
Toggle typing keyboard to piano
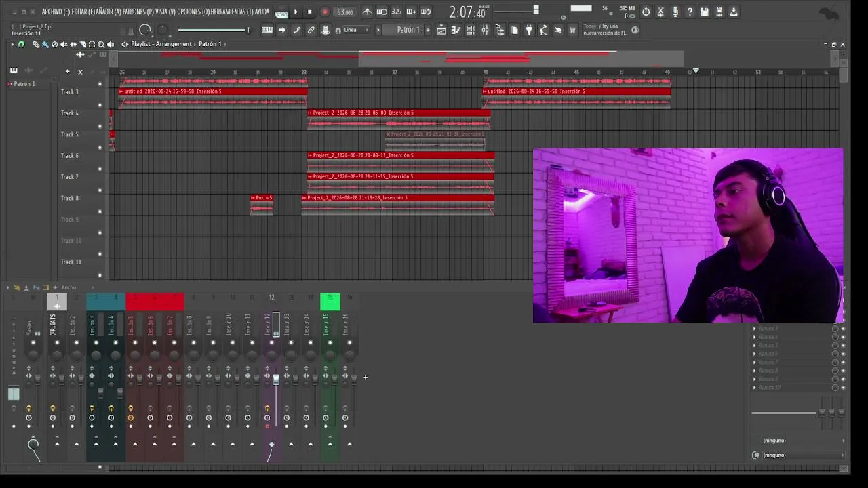pos(267,30)
